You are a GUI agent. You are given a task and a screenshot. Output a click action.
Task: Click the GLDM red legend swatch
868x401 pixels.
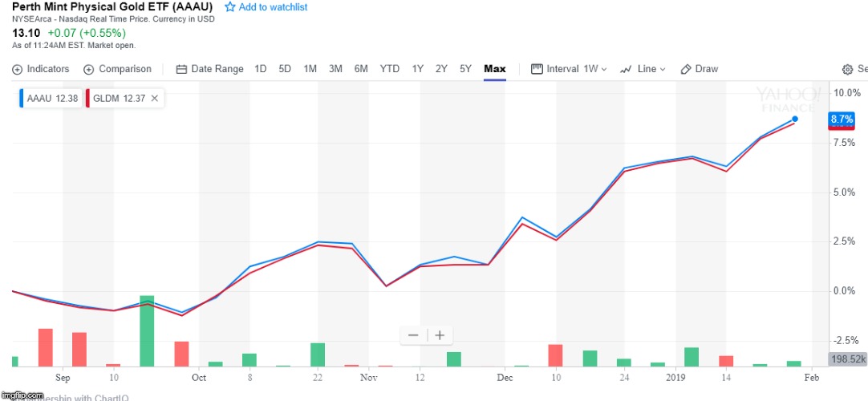(x=87, y=98)
